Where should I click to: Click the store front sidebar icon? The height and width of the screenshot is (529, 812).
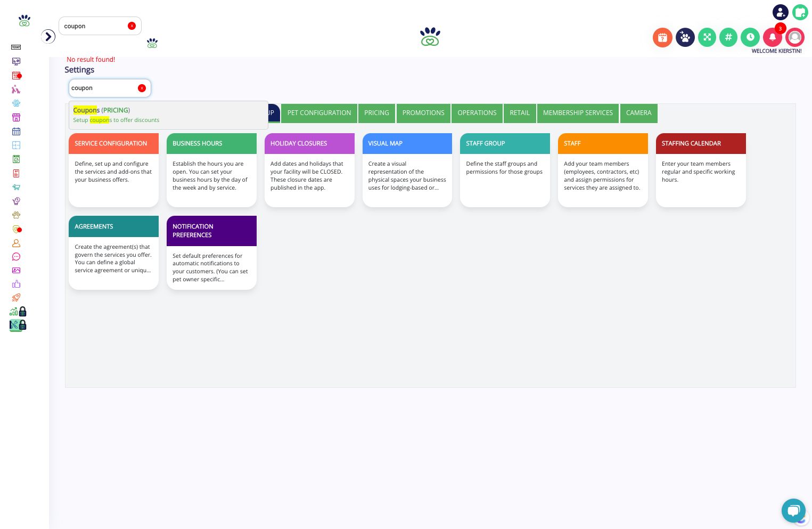coord(16,117)
